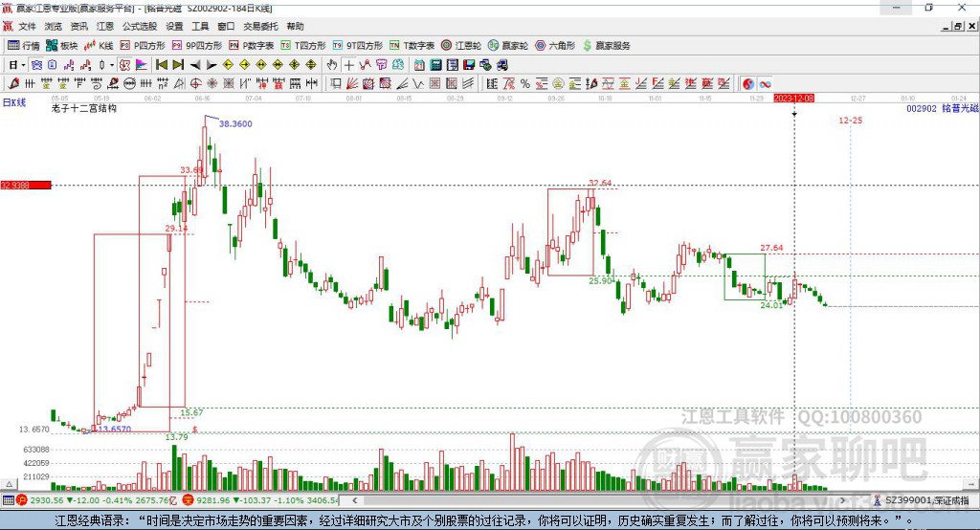Open the 9T四方形 tool

point(358,46)
